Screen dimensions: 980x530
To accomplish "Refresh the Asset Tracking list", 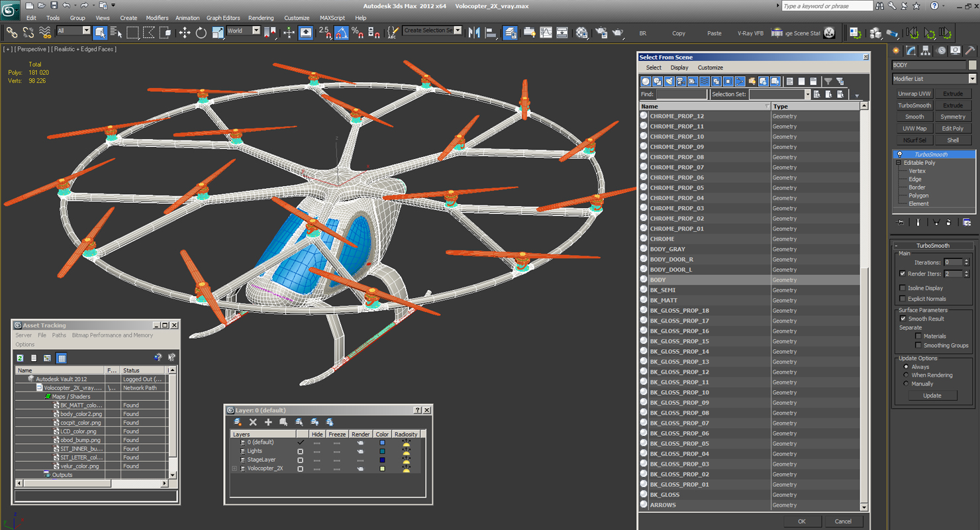I will point(21,358).
